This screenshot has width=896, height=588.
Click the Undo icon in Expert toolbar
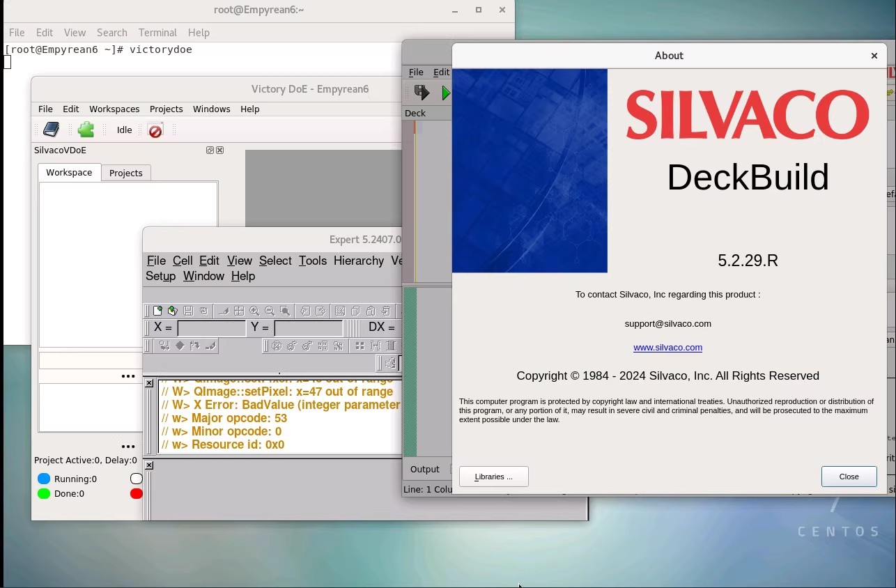pyautogui.click(x=305, y=311)
